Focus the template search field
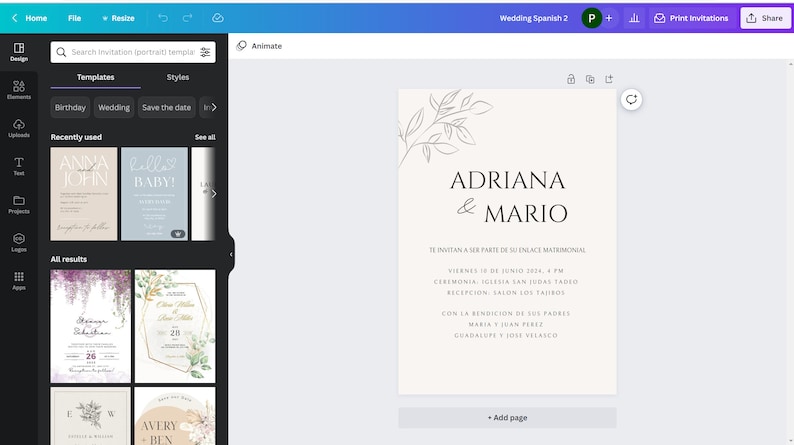 coord(133,52)
